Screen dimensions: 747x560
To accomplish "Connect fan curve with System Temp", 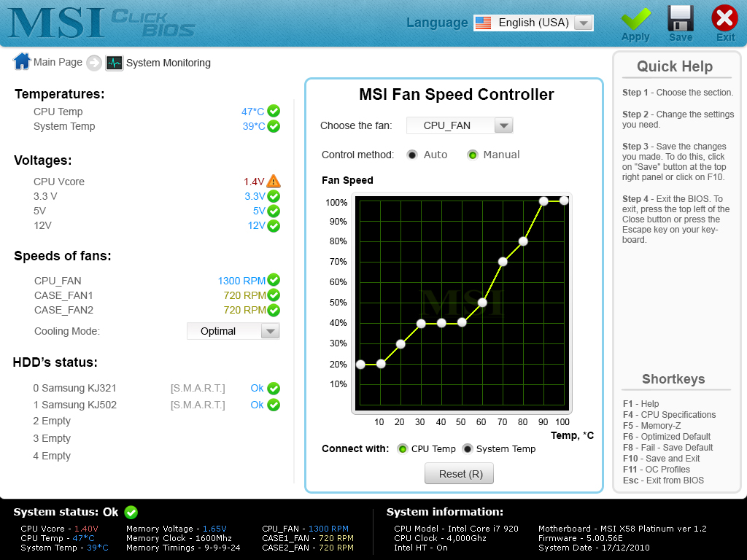I will pos(468,449).
